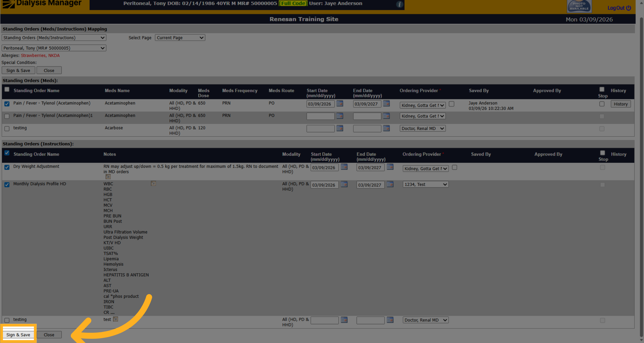Check the Tylenol (Acetaminophen)1 order checkbox
644x343 pixels.
pyautogui.click(x=7, y=116)
